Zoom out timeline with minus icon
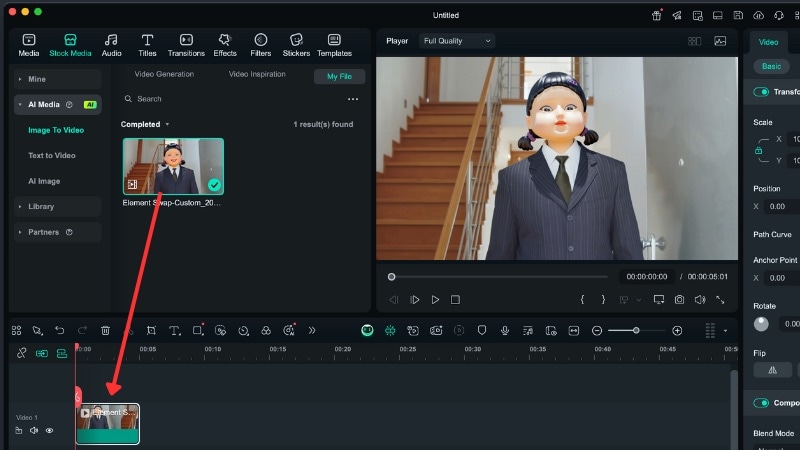 pos(596,331)
